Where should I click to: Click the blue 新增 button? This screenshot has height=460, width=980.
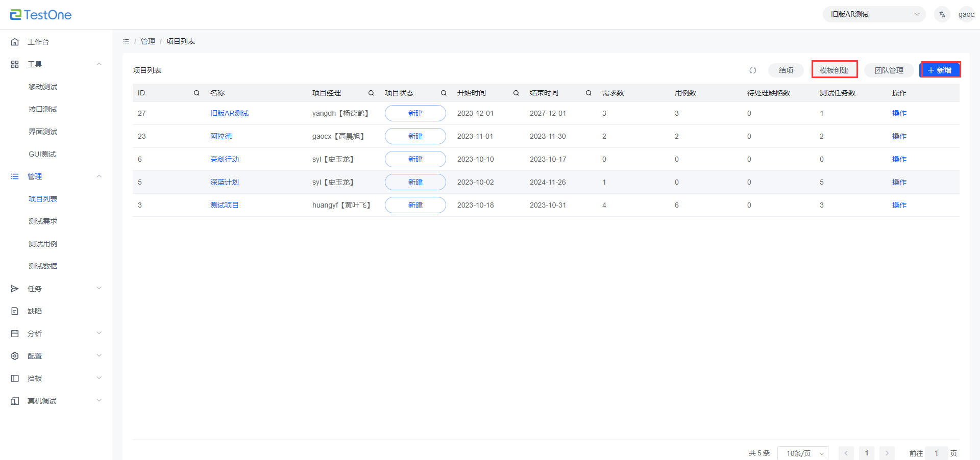940,70
